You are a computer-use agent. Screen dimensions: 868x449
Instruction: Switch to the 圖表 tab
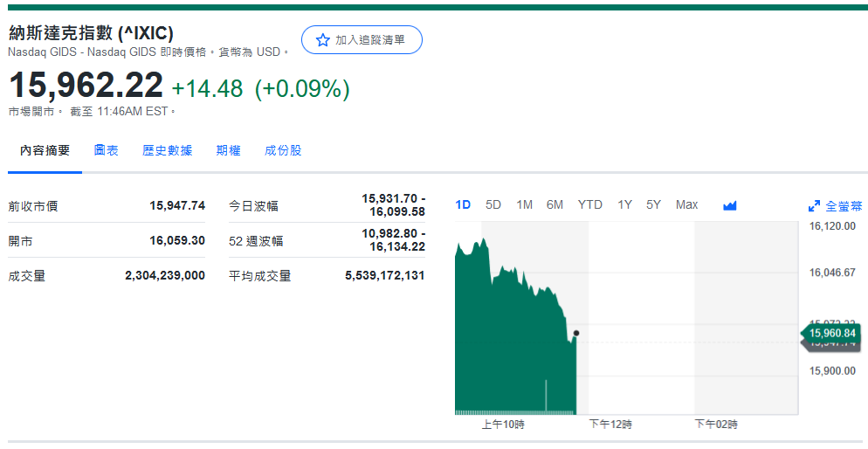pyautogui.click(x=107, y=150)
